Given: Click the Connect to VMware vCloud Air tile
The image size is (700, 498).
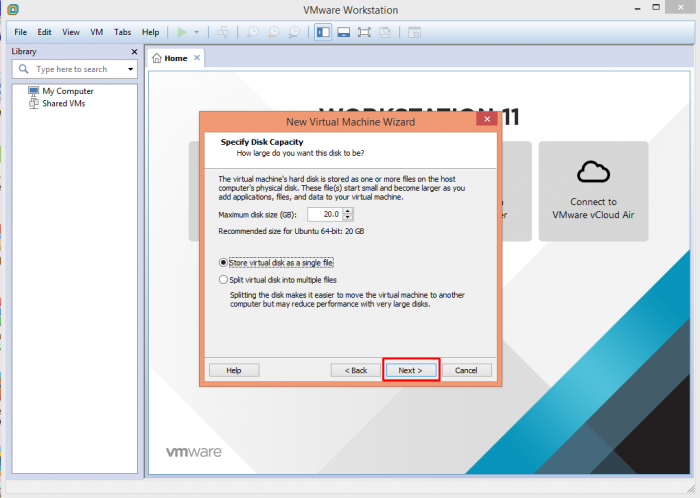Looking at the screenshot, I should point(593,191).
